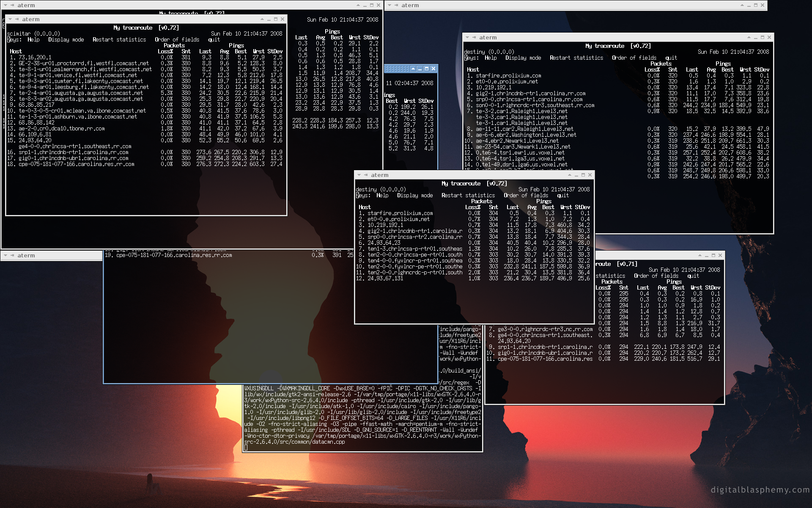The height and width of the screenshot is (508, 812).
Task: Close the bottom-right v0.71 traceroute window
Action: coord(720,256)
